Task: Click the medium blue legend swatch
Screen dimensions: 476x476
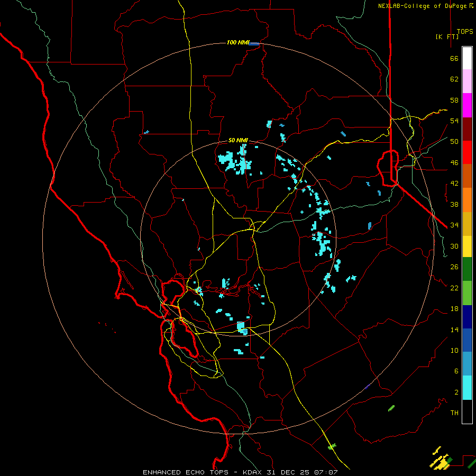Action: click(x=467, y=340)
